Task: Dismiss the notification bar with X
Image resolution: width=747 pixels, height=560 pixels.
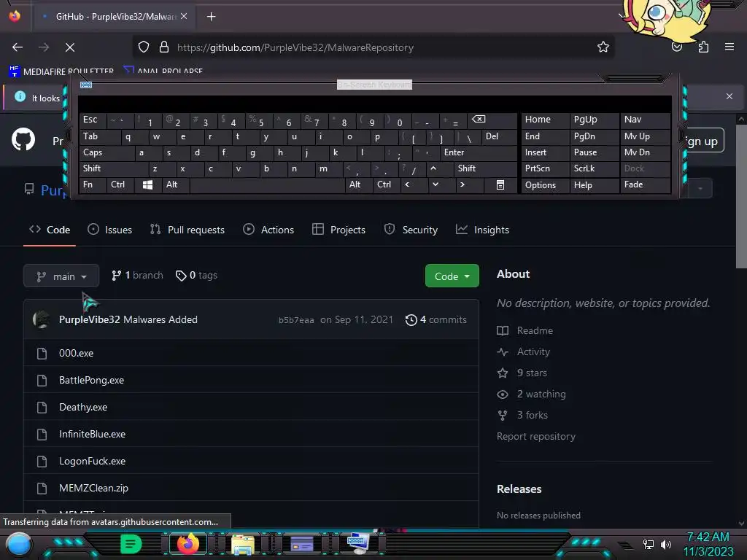Action: click(x=729, y=96)
